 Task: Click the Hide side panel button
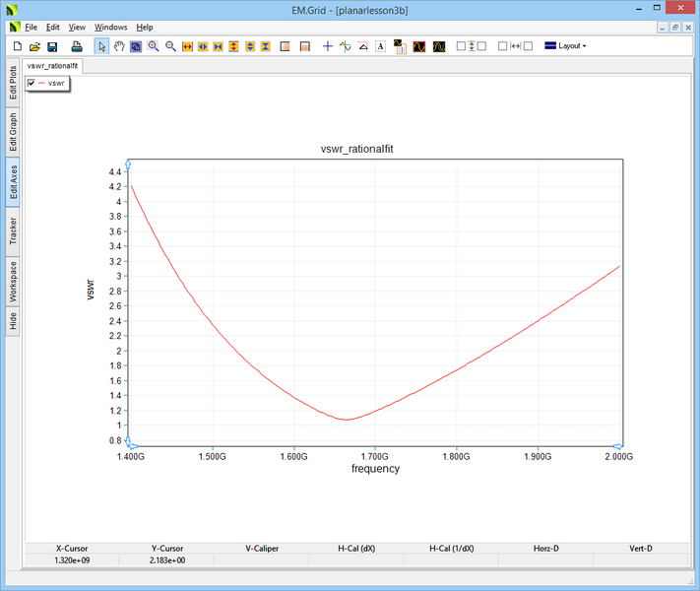pos(13,321)
